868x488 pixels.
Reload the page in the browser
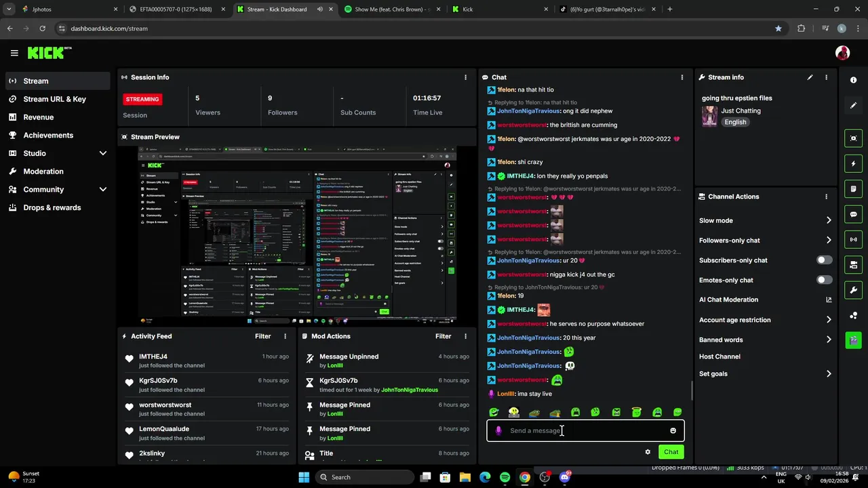[42, 28]
